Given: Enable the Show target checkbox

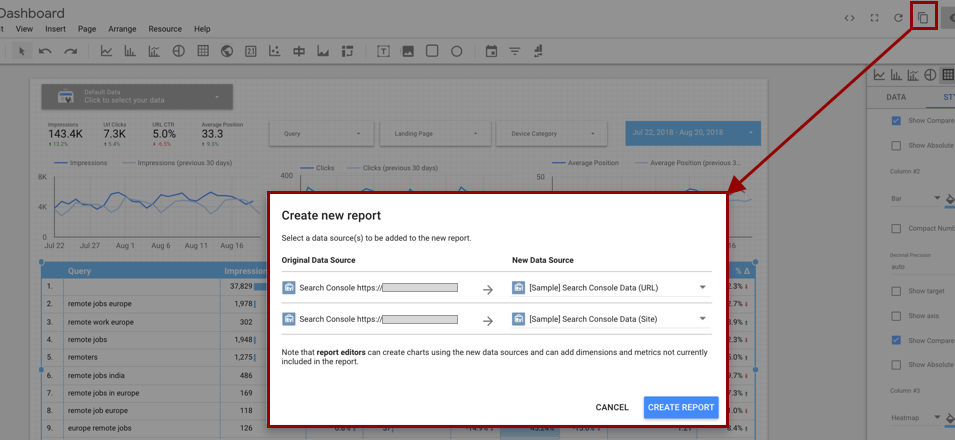Looking at the screenshot, I should [x=897, y=291].
